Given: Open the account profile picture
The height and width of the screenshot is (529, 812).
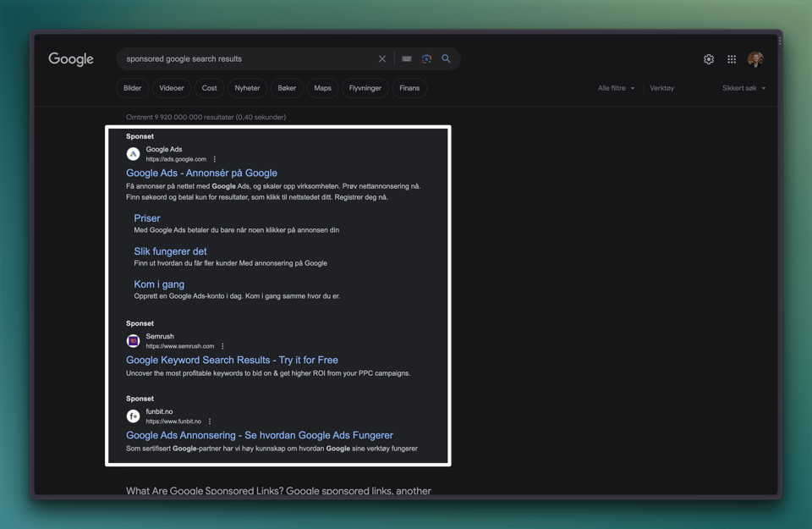Looking at the screenshot, I should pyautogui.click(x=755, y=59).
